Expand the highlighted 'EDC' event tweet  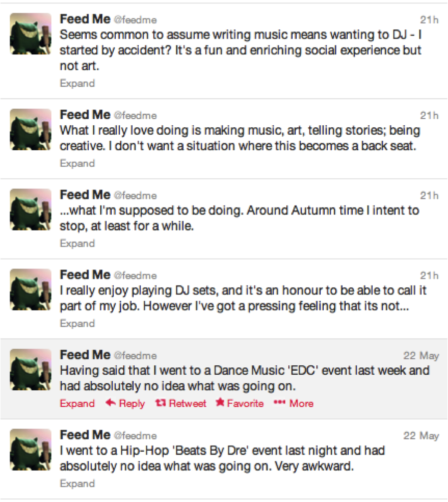pos(77,403)
